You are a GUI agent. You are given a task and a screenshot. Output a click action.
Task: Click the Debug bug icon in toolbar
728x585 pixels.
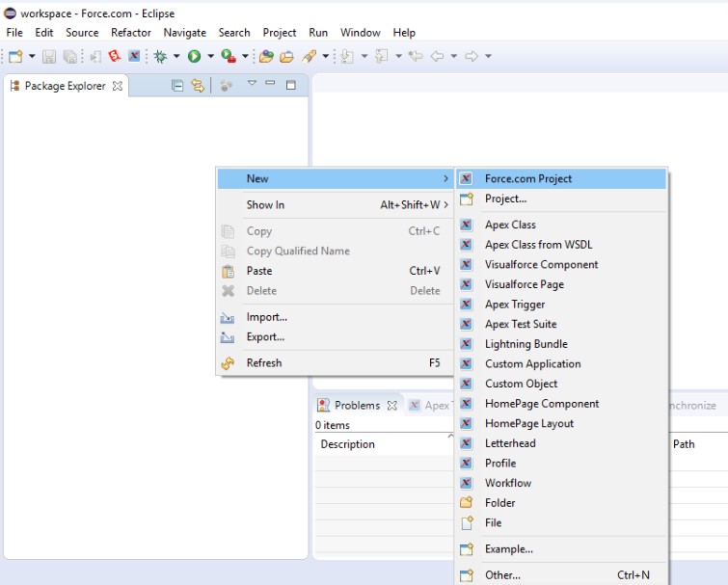[x=160, y=57]
